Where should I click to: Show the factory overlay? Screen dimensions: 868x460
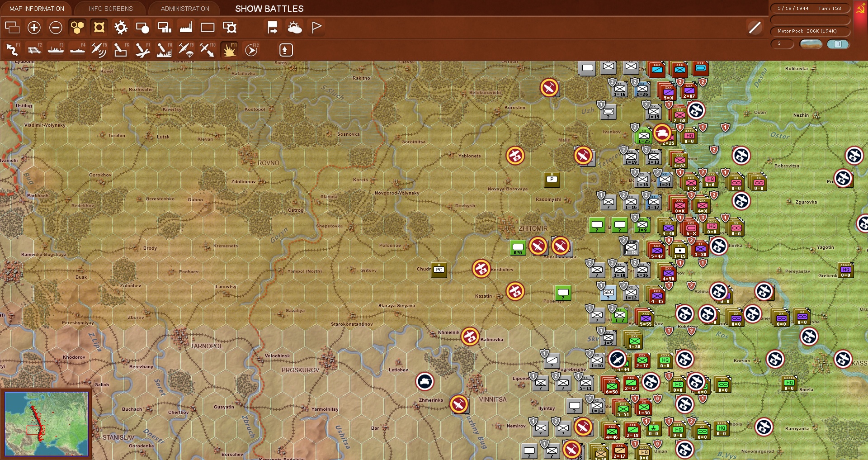(186, 28)
